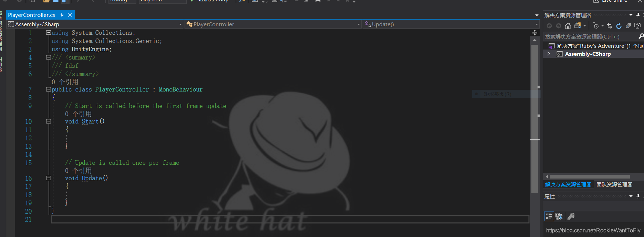Click line number 21 in the margin
This screenshot has height=237, width=644.
pos(28,219)
